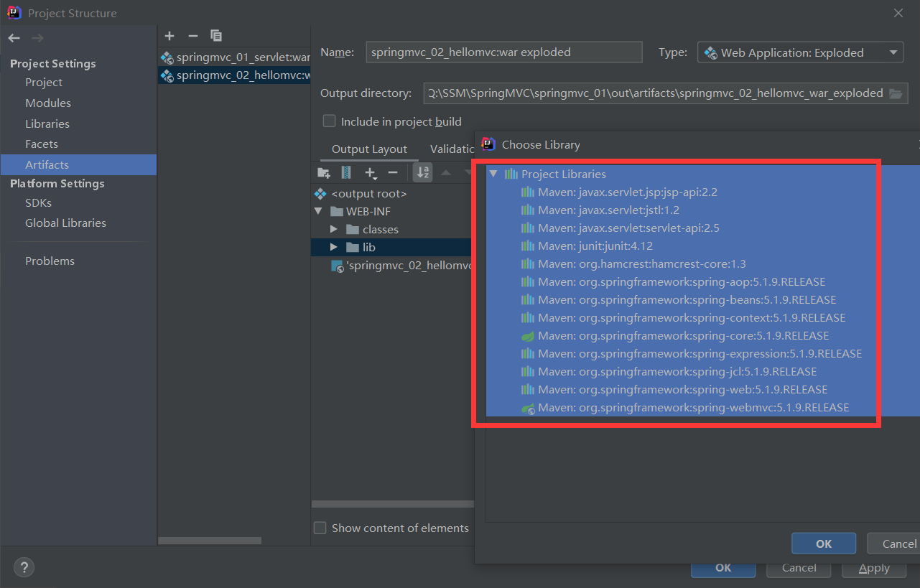Click the output root icon
Image resolution: width=920 pixels, height=588 pixels.
[320, 194]
